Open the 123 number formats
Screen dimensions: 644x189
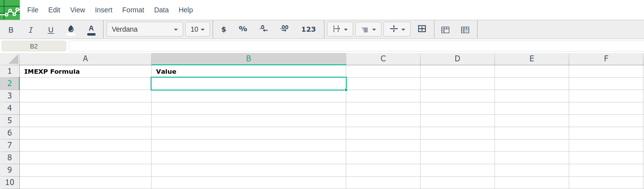pos(309,29)
